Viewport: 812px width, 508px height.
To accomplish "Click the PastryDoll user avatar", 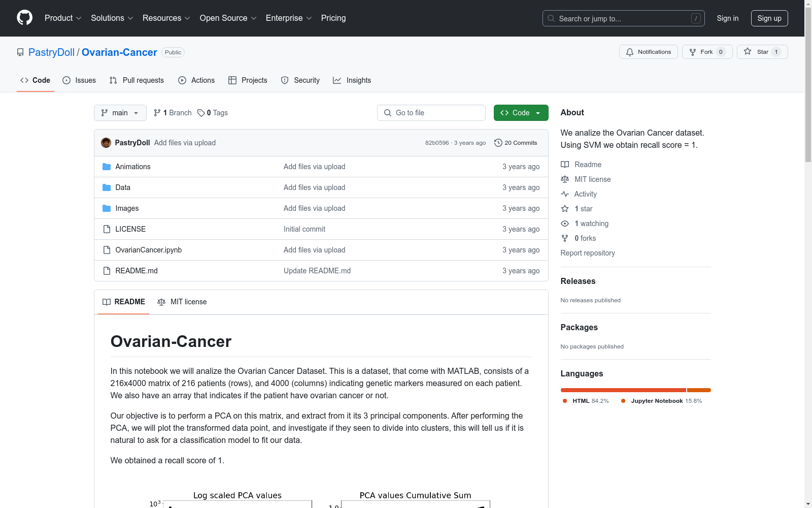I will (x=106, y=143).
